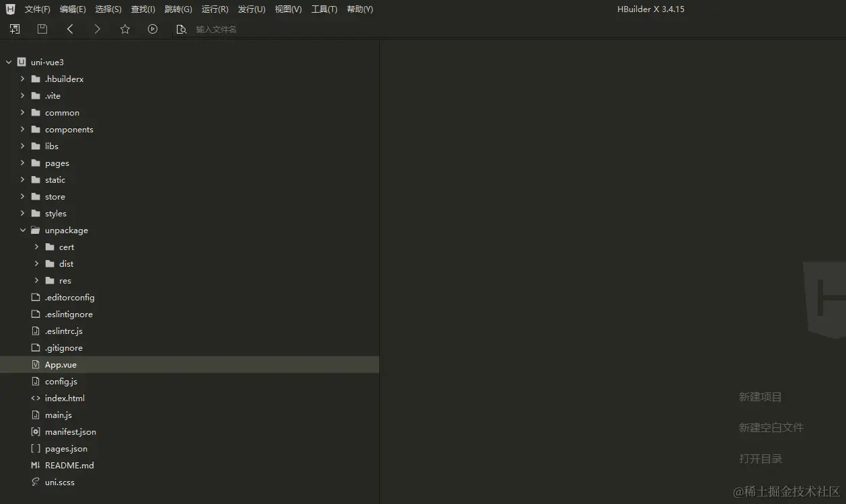Click the index.html file icon
This screenshot has height=504, width=846.
pyautogui.click(x=36, y=398)
